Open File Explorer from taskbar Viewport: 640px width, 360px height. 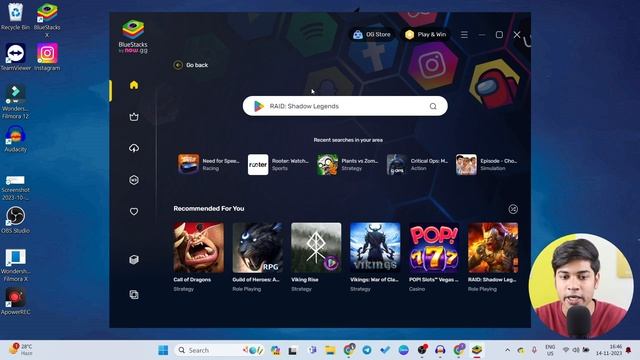(330, 350)
